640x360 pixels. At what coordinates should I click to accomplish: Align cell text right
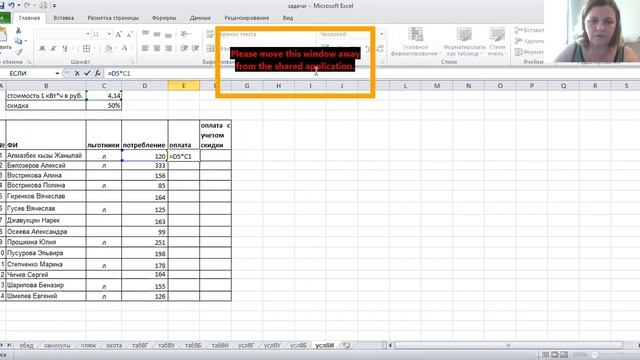[x=168, y=49]
